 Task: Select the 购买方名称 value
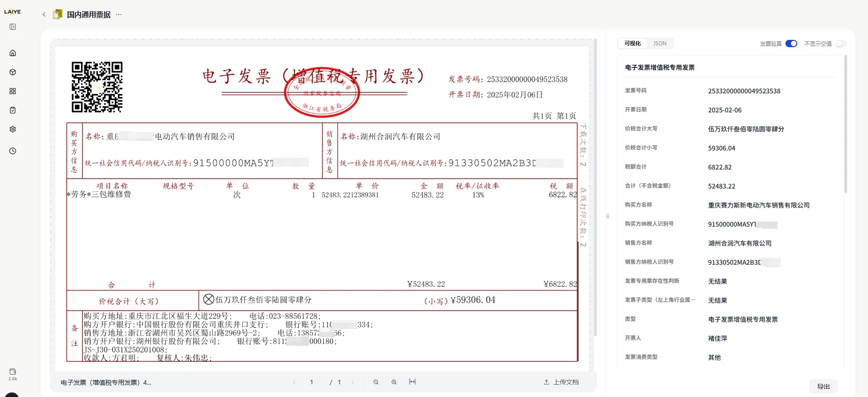pyautogui.click(x=759, y=205)
